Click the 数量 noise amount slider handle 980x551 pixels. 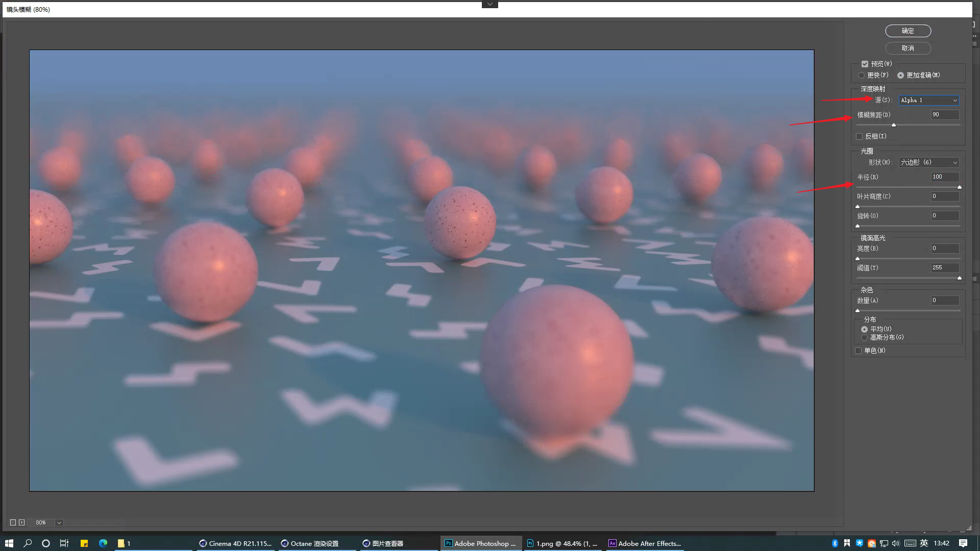coord(857,311)
